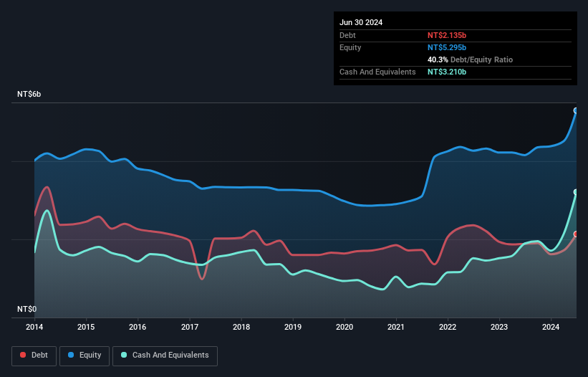Click the 2021 x-axis label

coord(396,327)
